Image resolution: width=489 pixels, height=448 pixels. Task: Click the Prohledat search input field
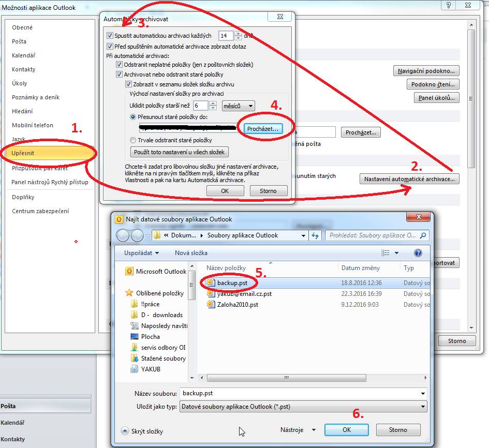[x=373, y=235]
